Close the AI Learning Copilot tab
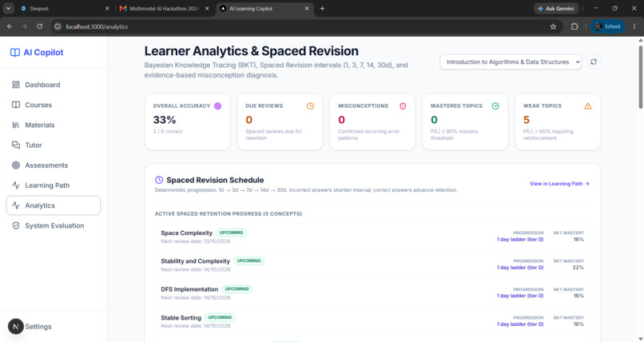 click(306, 8)
